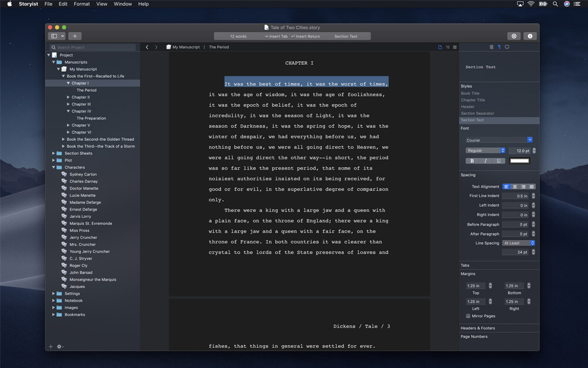The width and height of the screenshot is (588, 368).
Task: Open the Format menu
Action: pos(82,4)
